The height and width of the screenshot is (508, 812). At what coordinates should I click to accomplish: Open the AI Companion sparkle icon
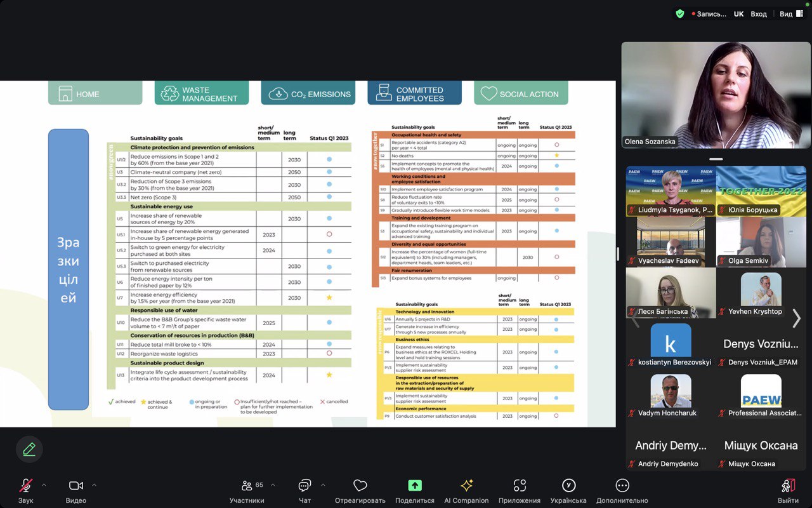click(466, 486)
